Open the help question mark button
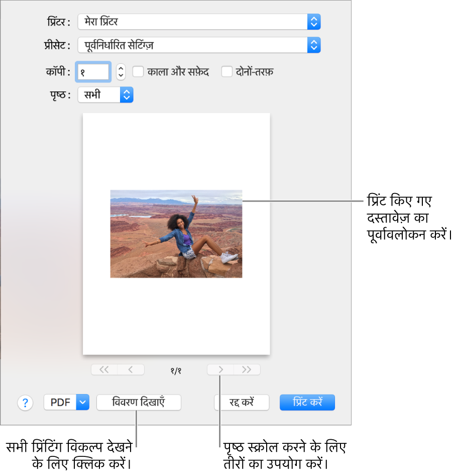 click(25, 403)
